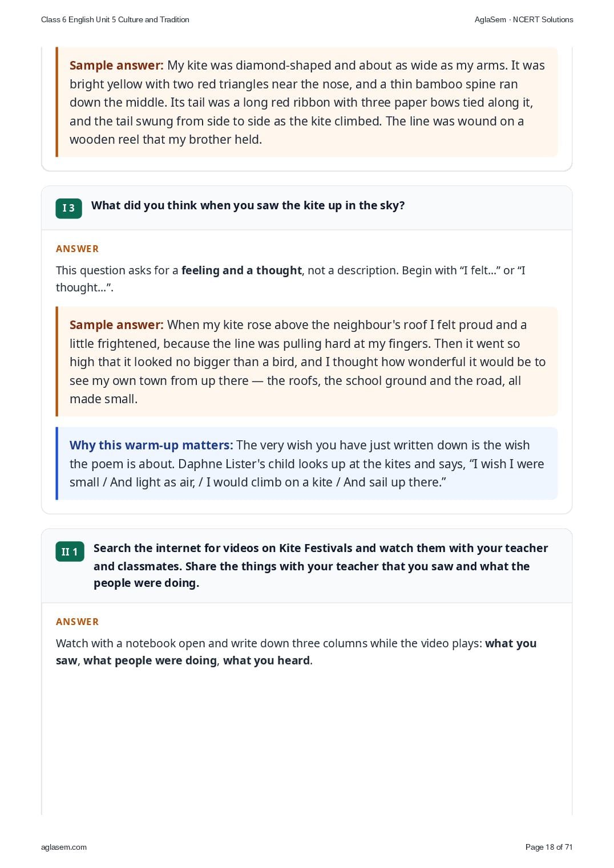614x868 pixels.
Task: Click the Daphne Lister poem quotation text
Action: point(306,473)
